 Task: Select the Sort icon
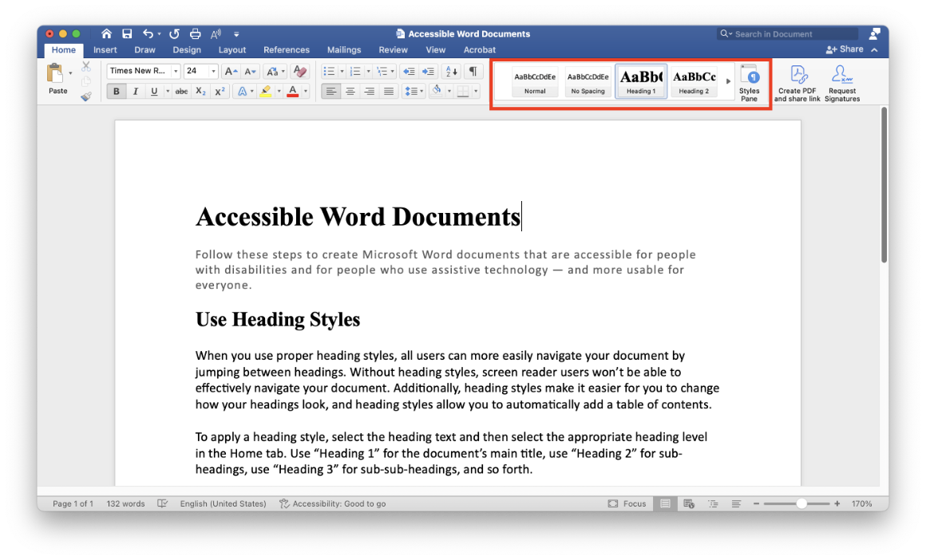click(x=449, y=70)
